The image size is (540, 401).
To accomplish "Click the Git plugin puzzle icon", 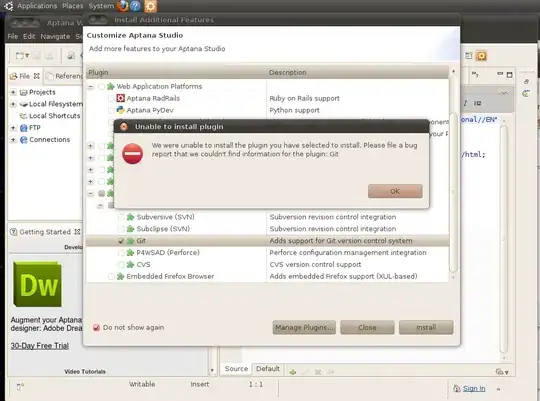I will point(130,241).
